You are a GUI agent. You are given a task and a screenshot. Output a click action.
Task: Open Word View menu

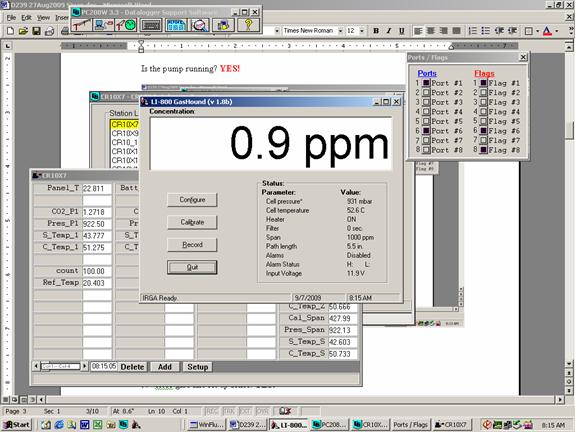pos(43,18)
